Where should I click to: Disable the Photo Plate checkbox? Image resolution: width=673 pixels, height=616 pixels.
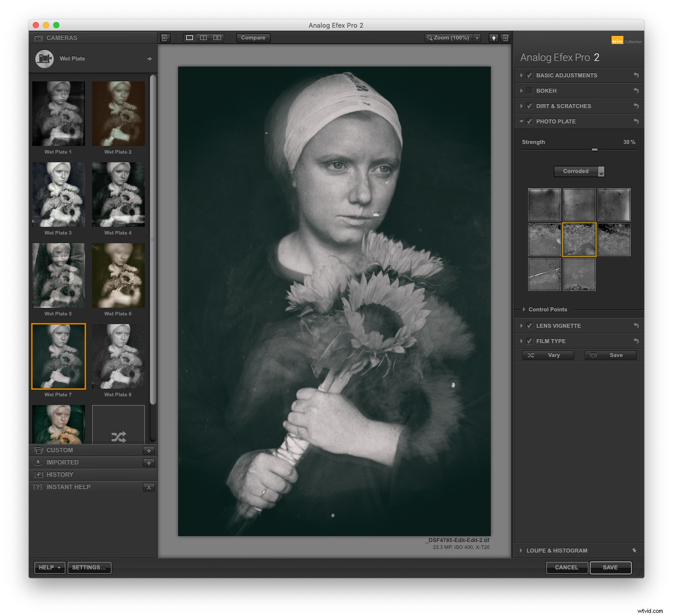tap(529, 121)
